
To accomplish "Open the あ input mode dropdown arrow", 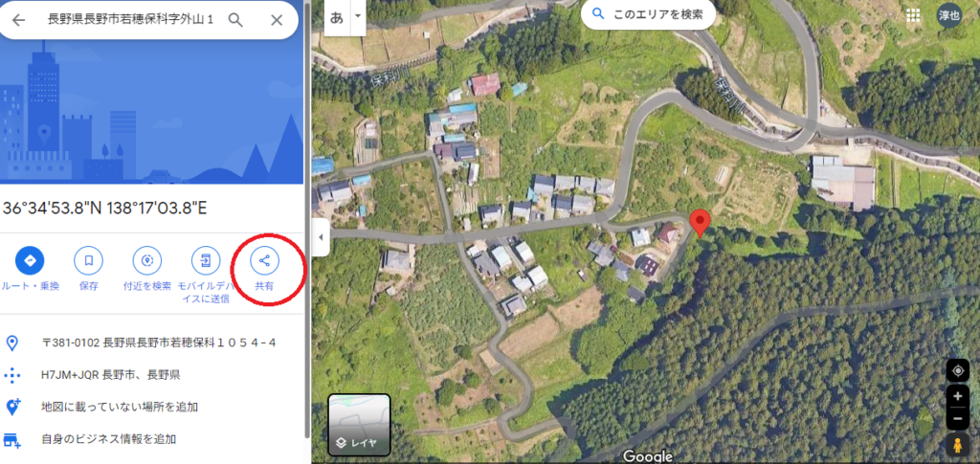I will (x=358, y=17).
